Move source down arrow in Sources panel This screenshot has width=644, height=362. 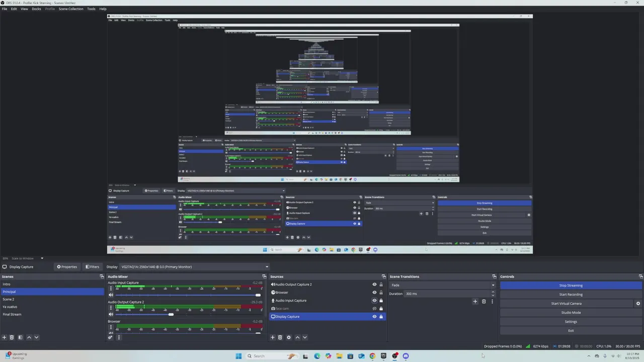point(304,337)
